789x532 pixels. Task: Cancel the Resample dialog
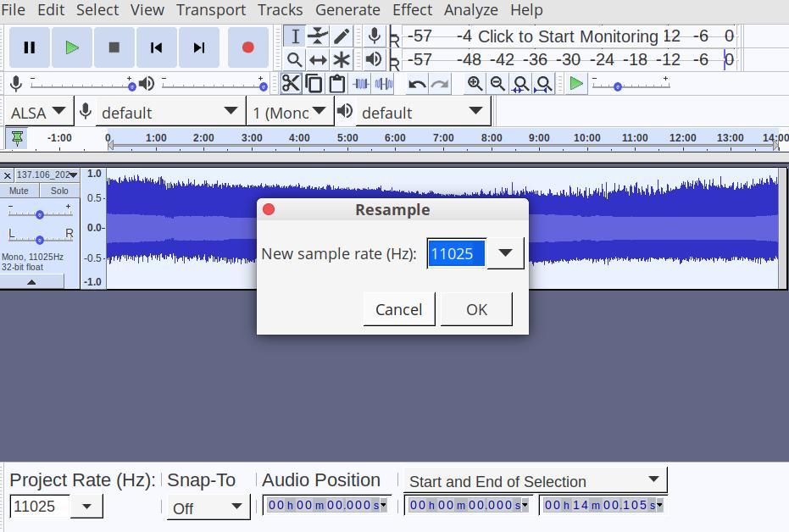point(398,309)
